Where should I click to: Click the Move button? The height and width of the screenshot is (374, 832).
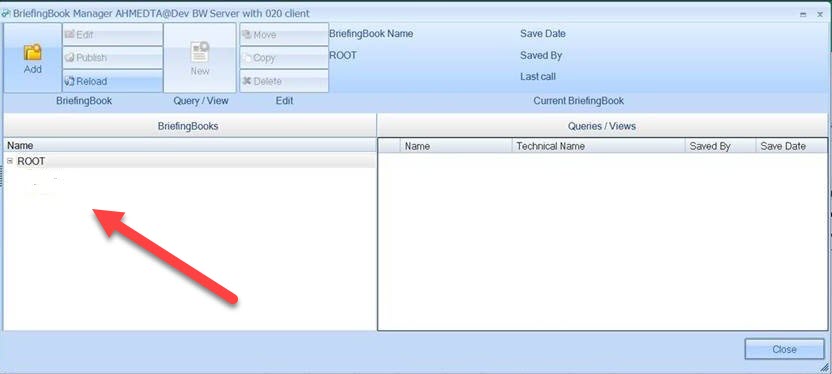284,34
